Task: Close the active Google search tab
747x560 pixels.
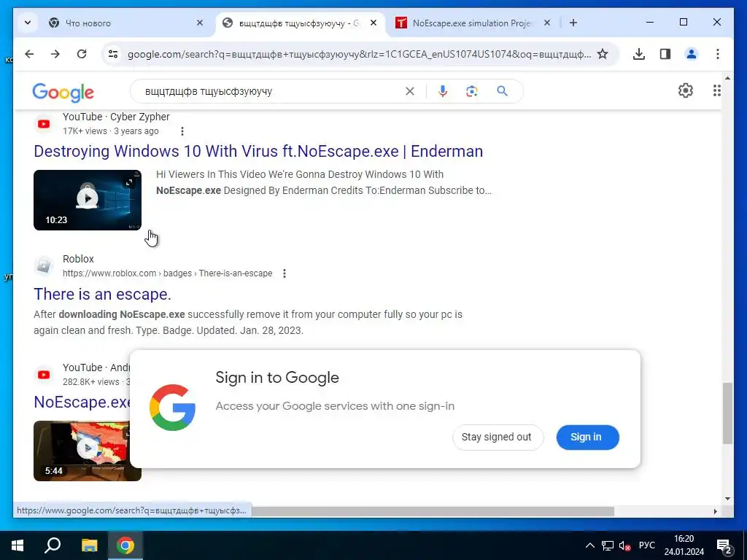Action: [x=373, y=23]
